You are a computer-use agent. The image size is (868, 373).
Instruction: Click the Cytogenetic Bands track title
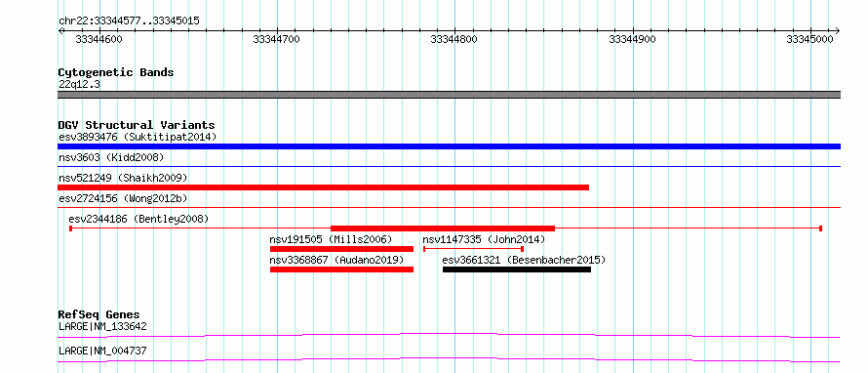click(116, 72)
